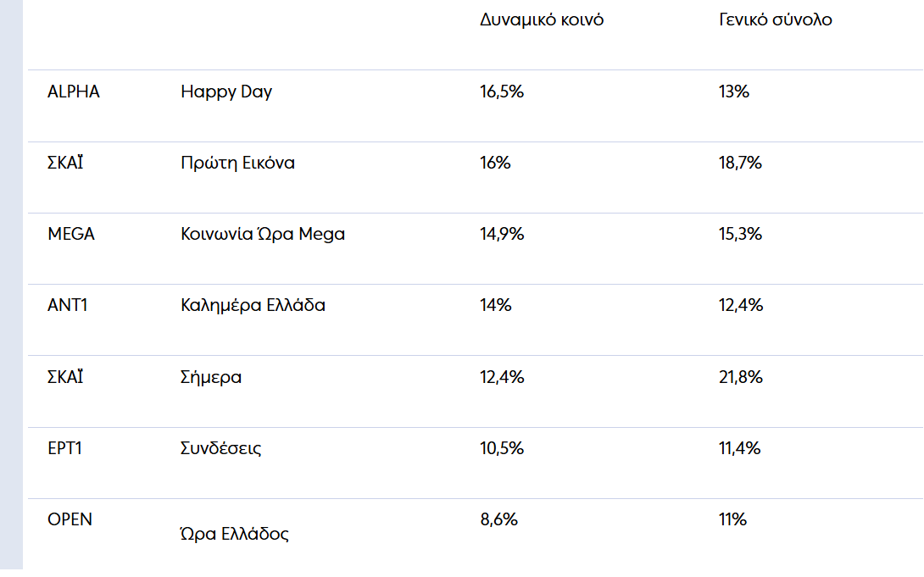This screenshot has width=924, height=577.
Task: Select the ALPHA channel cell
Action: [74, 92]
